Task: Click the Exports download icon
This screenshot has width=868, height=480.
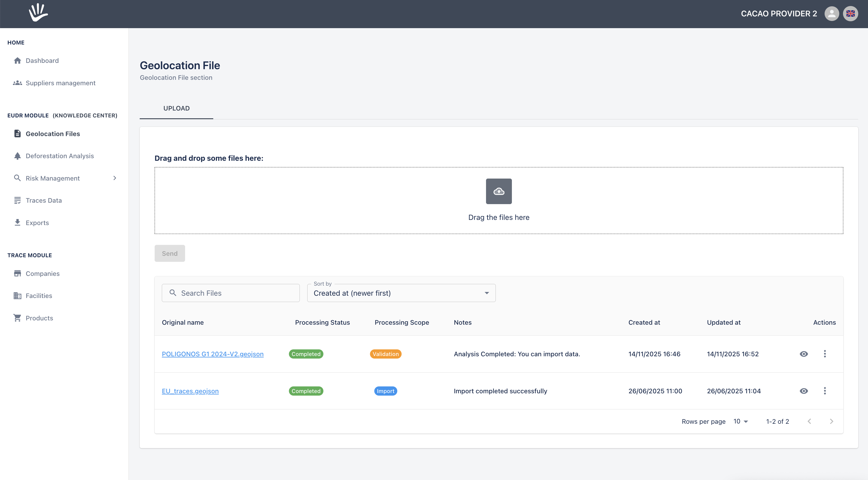Action: tap(17, 222)
